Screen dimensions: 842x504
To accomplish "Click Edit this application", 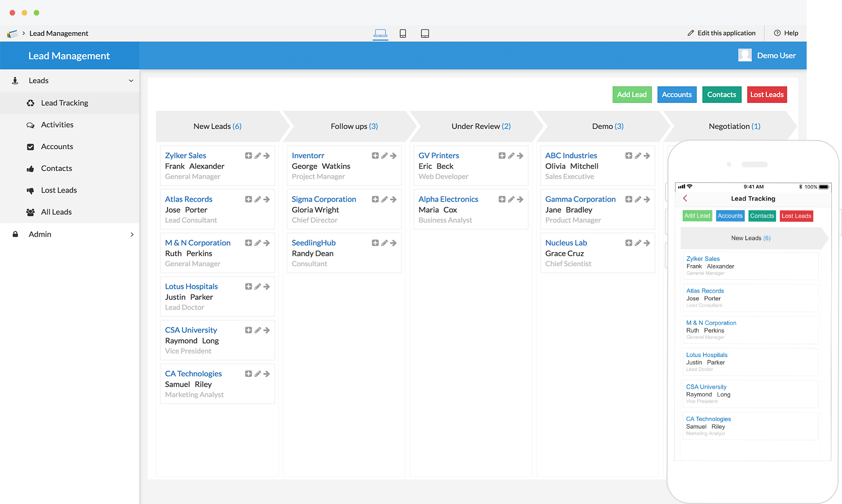I will (x=721, y=33).
